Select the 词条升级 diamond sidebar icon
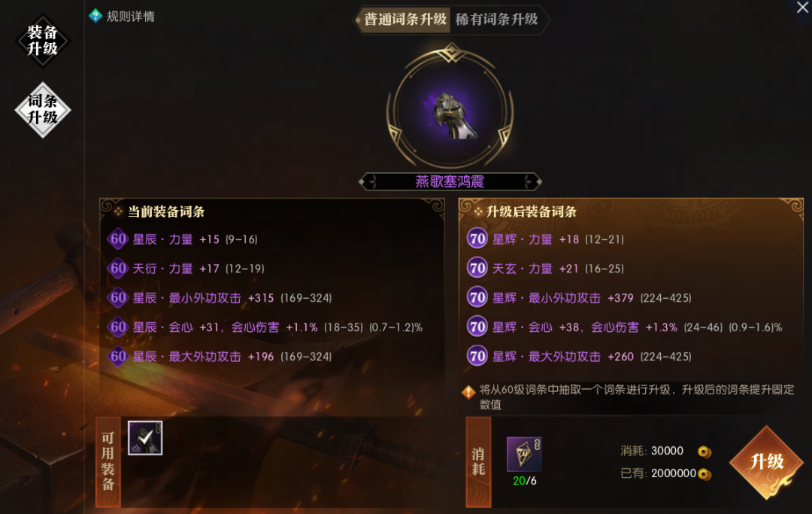The height and width of the screenshot is (514, 812). pyautogui.click(x=42, y=109)
